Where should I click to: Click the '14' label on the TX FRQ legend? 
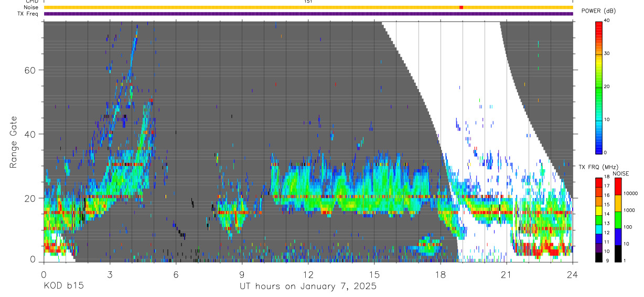(x=607, y=214)
